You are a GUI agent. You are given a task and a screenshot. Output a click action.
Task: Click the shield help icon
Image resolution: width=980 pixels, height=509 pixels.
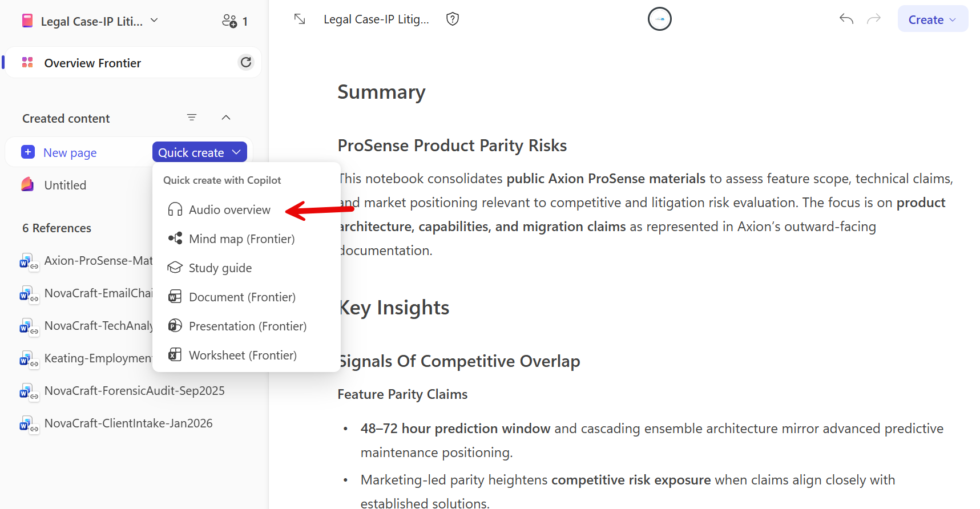point(453,19)
